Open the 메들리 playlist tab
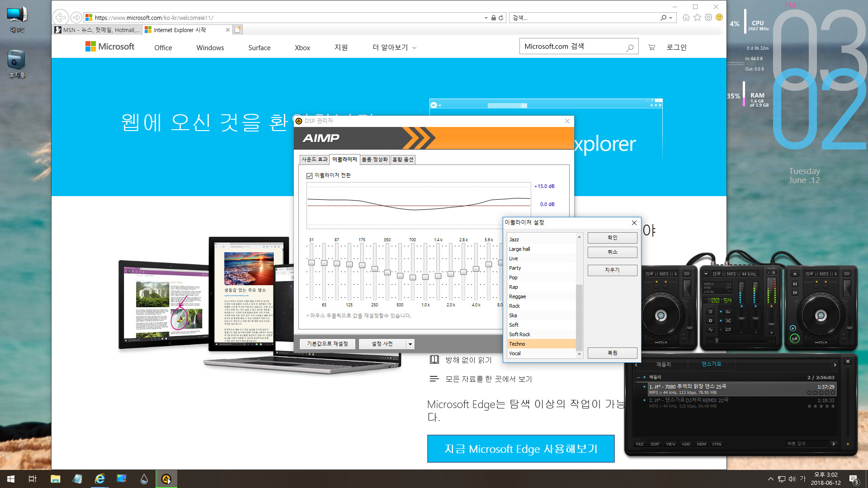 (x=664, y=364)
